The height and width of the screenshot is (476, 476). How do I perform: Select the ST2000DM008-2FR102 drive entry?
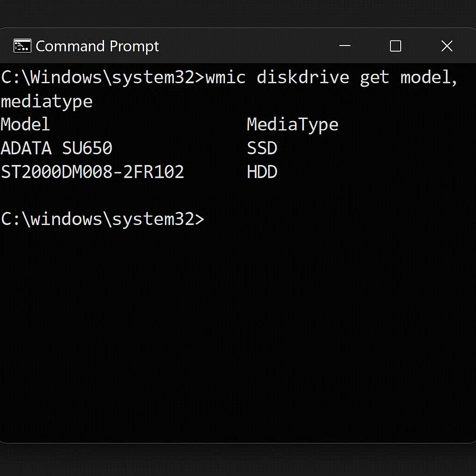(x=93, y=172)
